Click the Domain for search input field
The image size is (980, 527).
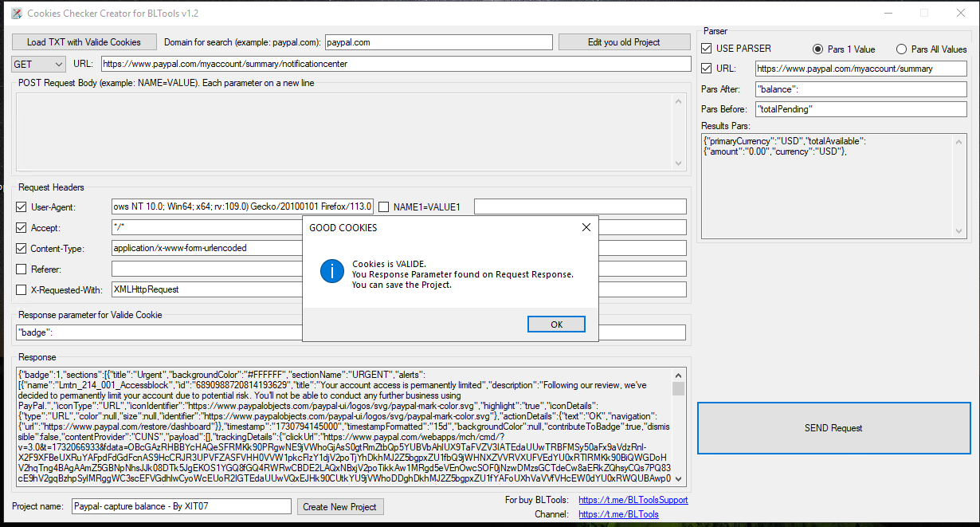point(438,42)
